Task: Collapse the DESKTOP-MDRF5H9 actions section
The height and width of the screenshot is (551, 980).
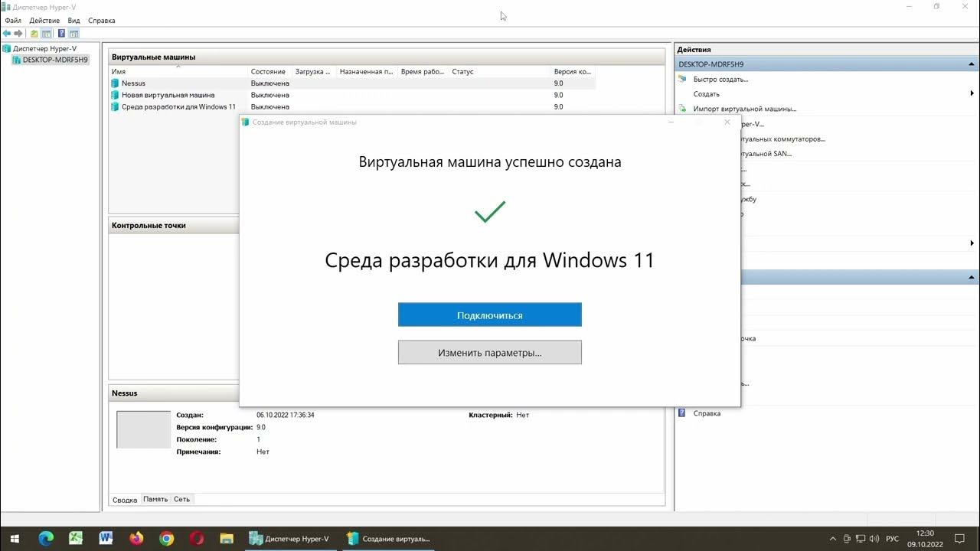Action: click(972, 64)
